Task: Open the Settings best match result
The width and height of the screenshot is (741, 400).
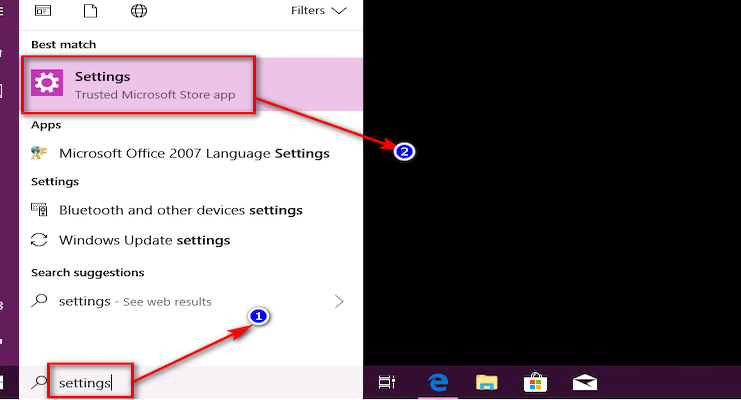Action: click(x=191, y=85)
